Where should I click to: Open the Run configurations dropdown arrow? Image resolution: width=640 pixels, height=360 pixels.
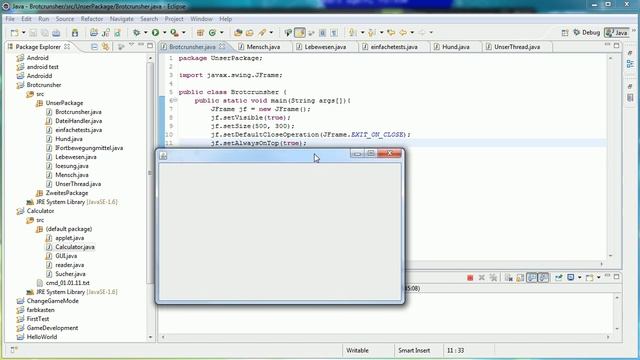tap(164, 33)
